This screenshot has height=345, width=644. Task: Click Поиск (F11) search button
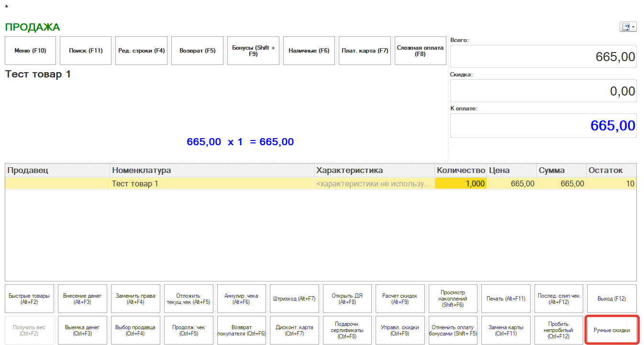tap(86, 51)
